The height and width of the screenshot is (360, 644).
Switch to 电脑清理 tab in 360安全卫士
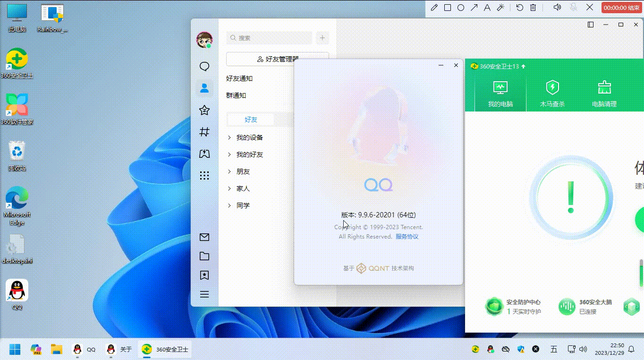point(604,94)
